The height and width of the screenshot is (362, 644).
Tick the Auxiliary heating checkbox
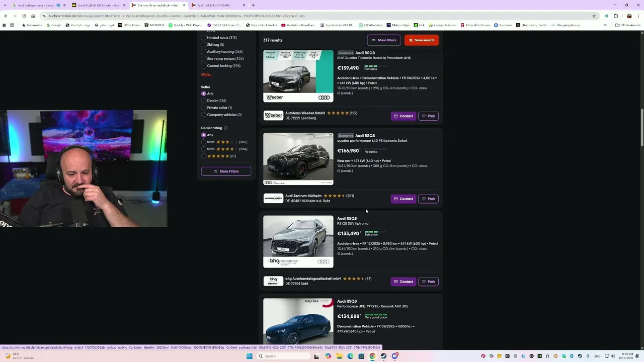point(204,52)
